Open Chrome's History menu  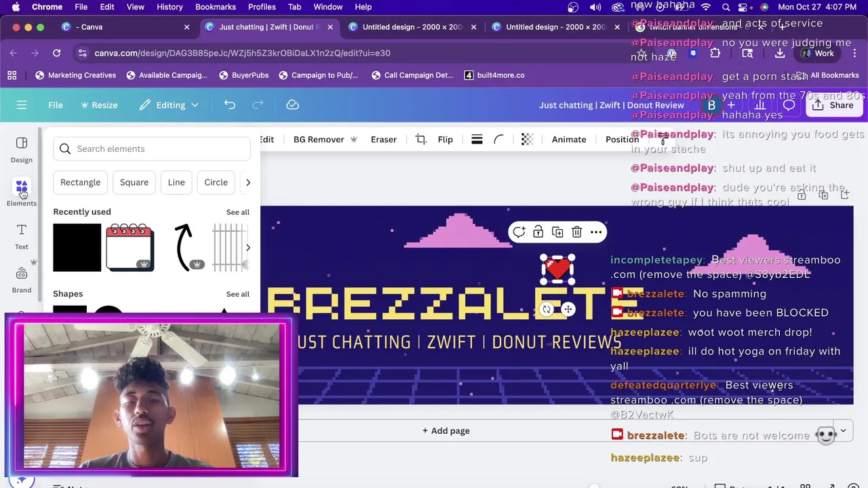click(x=170, y=7)
